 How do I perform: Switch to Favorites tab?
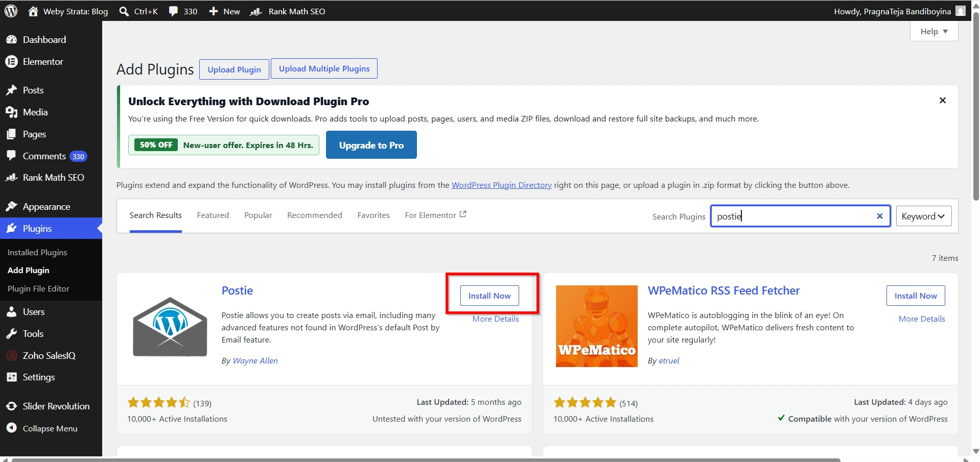pyautogui.click(x=374, y=215)
